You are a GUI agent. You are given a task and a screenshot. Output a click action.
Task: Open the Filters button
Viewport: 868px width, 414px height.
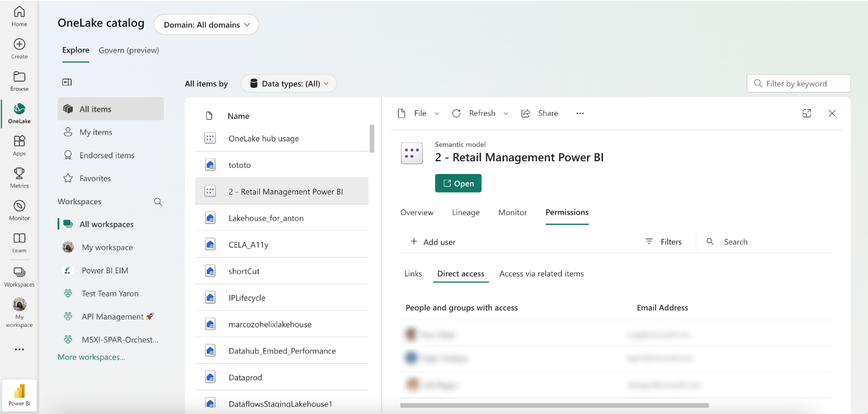(x=664, y=242)
